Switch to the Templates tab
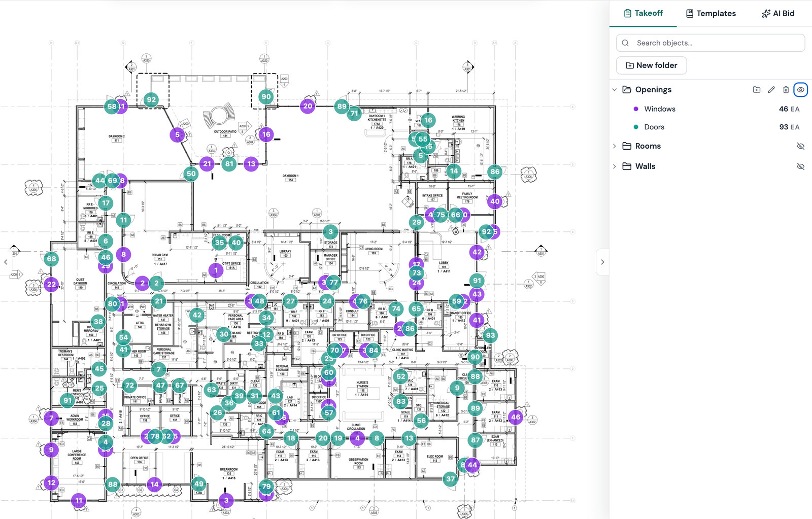The width and height of the screenshot is (812, 519). [x=710, y=14]
